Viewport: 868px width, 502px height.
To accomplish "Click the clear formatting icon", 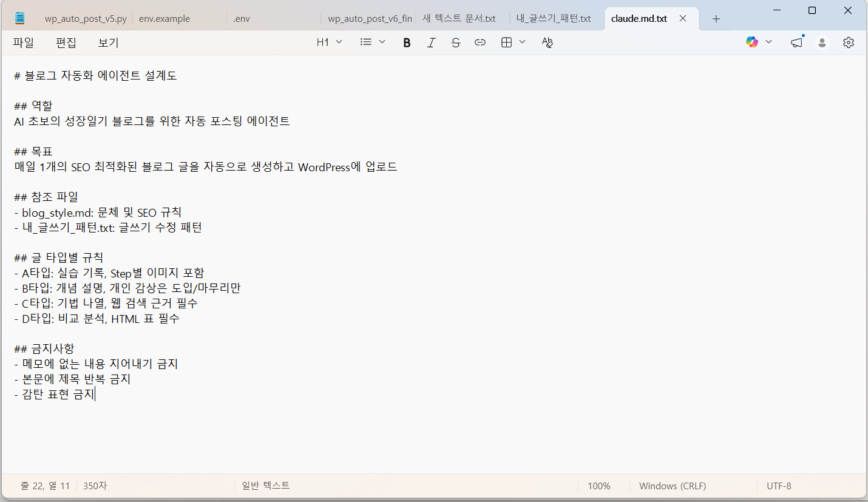I will (548, 42).
